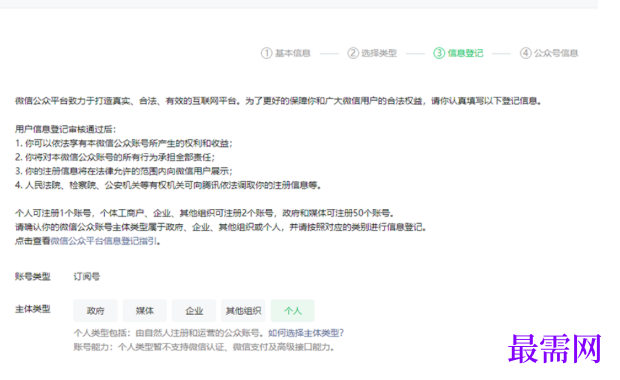Click the 主体类型 field label
The width and height of the screenshot is (620, 380).
point(33,309)
